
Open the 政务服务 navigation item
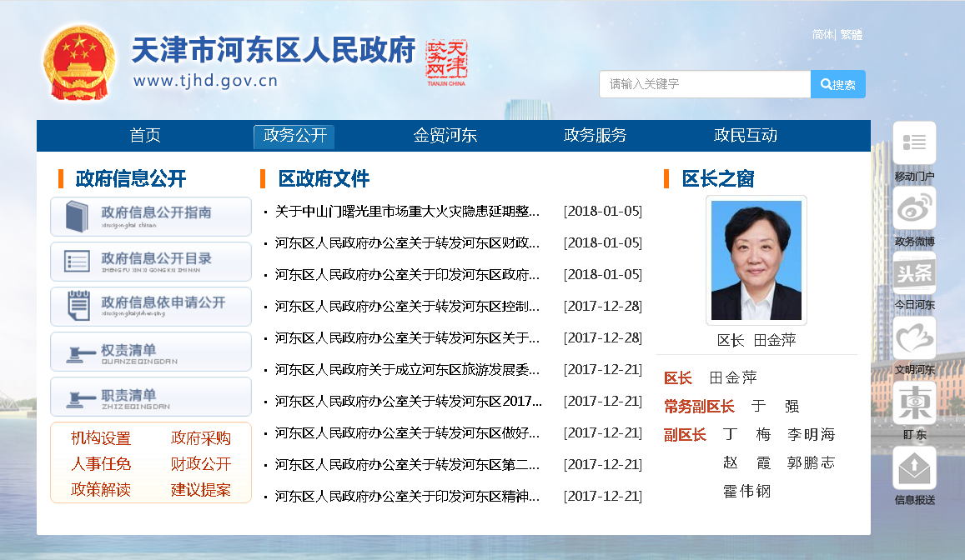[595, 136]
